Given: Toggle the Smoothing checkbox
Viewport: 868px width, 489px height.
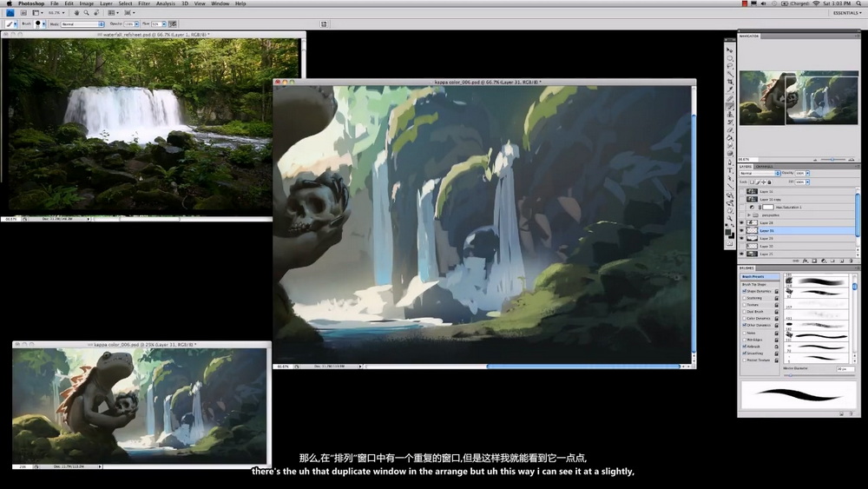Looking at the screenshot, I should (x=745, y=354).
